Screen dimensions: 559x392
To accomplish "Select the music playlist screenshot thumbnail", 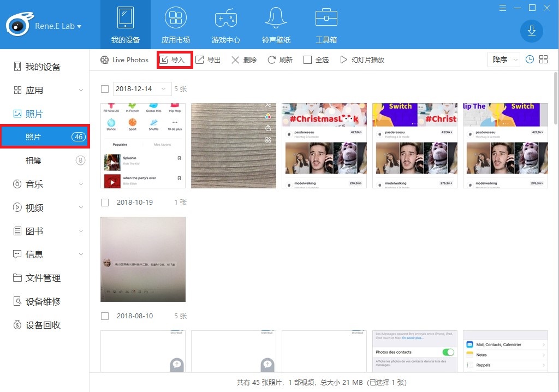I will 143,146.
